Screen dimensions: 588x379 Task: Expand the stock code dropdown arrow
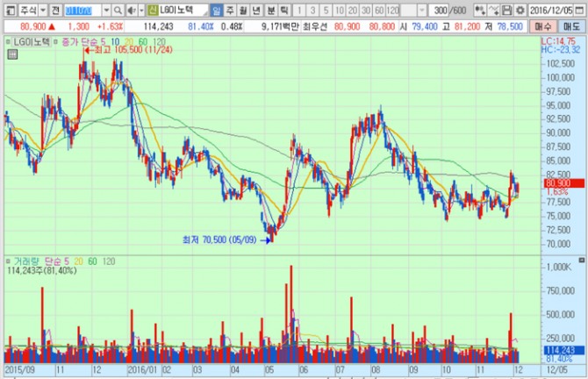106,10
